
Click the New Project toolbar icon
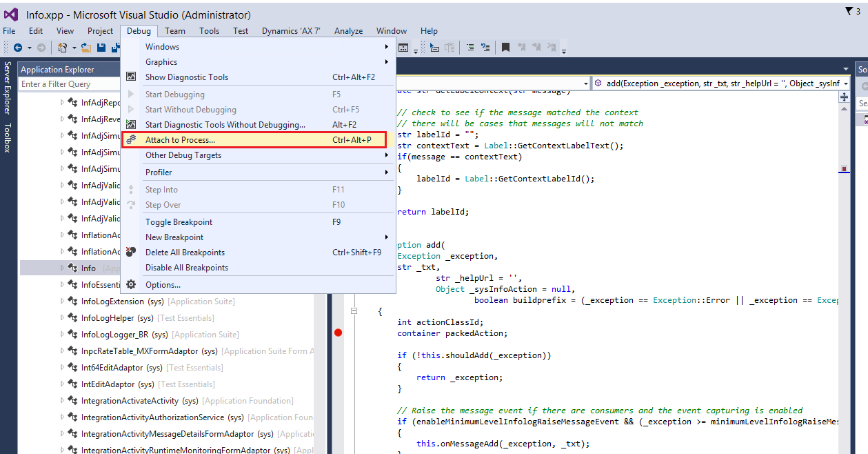(63, 47)
